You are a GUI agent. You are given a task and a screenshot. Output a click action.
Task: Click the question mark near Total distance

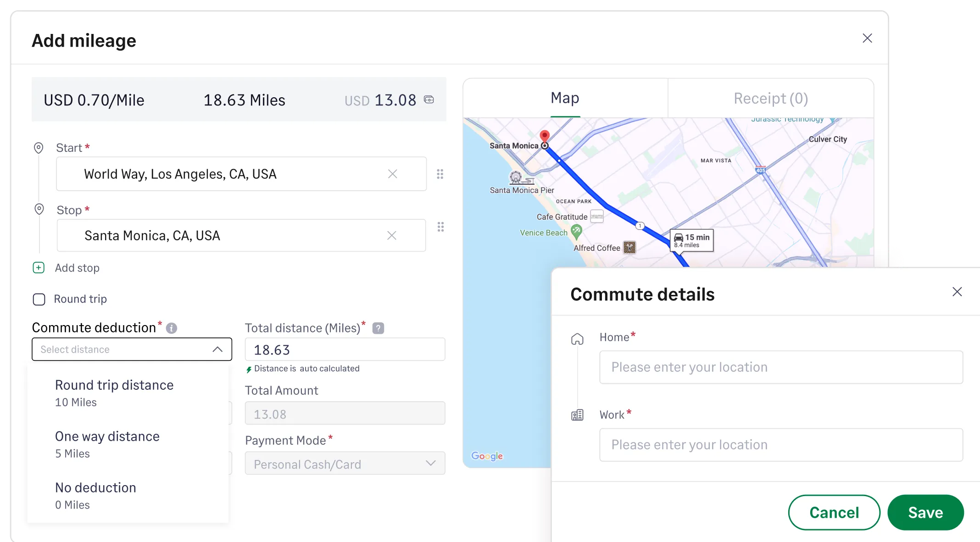point(377,327)
